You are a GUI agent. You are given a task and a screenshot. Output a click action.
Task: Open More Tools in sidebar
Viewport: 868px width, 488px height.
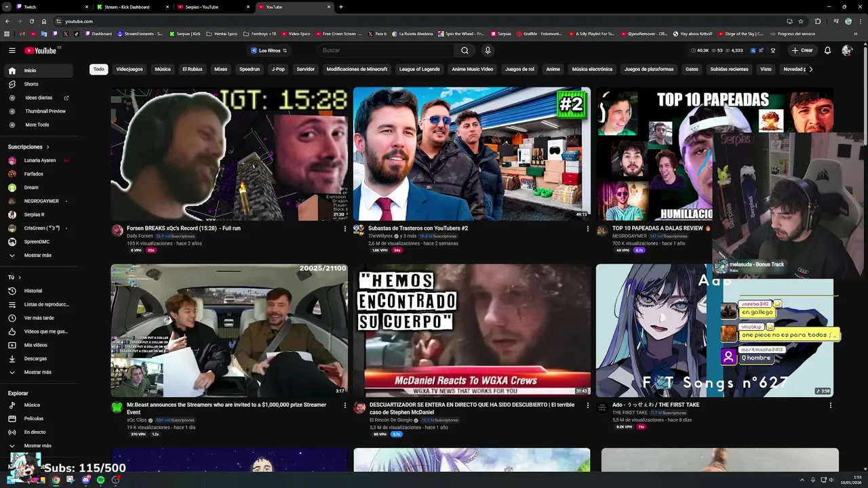click(39, 125)
